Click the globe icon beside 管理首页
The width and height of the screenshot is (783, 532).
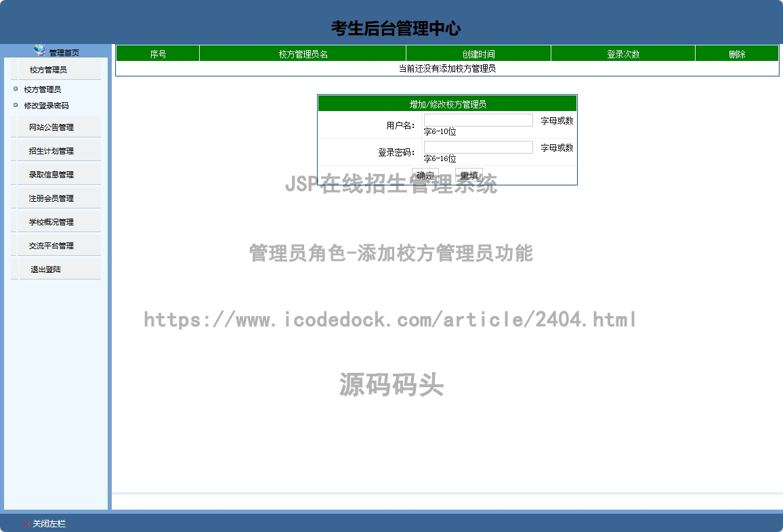coord(39,49)
